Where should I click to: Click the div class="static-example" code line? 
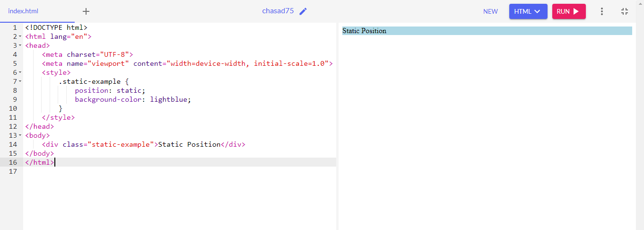[143, 144]
